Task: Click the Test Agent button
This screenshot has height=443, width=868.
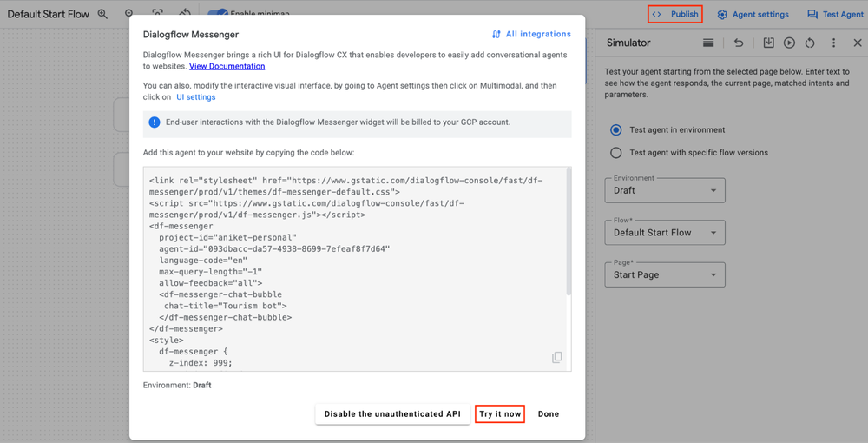Action: [x=835, y=15]
